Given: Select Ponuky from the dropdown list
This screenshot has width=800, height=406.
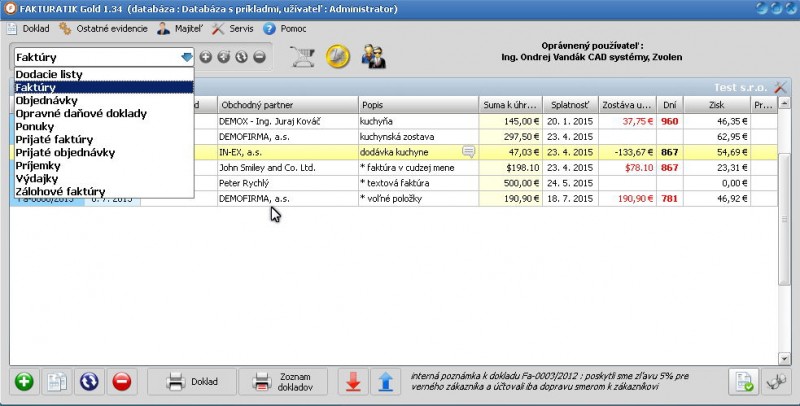Looking at the screenshot, I should tap(104, 126).
